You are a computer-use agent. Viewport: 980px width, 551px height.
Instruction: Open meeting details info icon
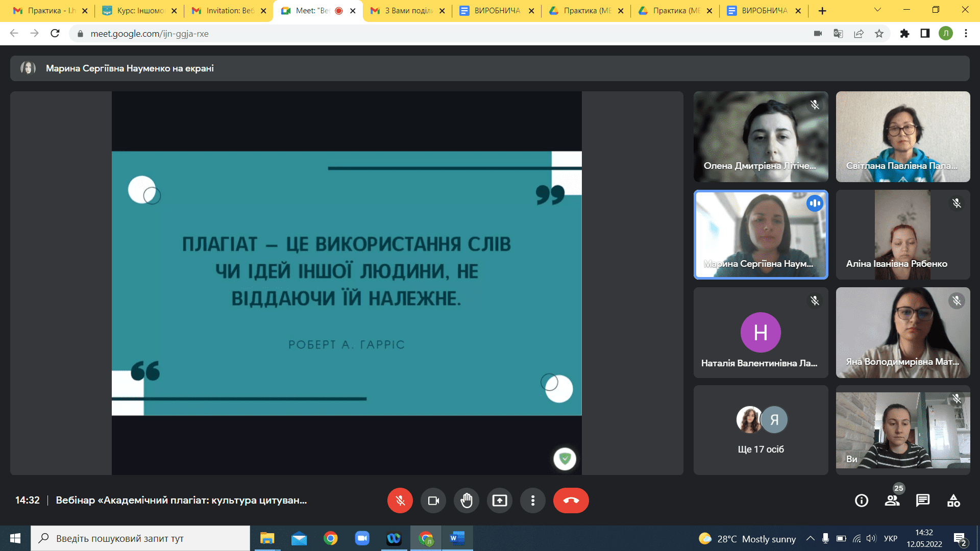point(862,500)
